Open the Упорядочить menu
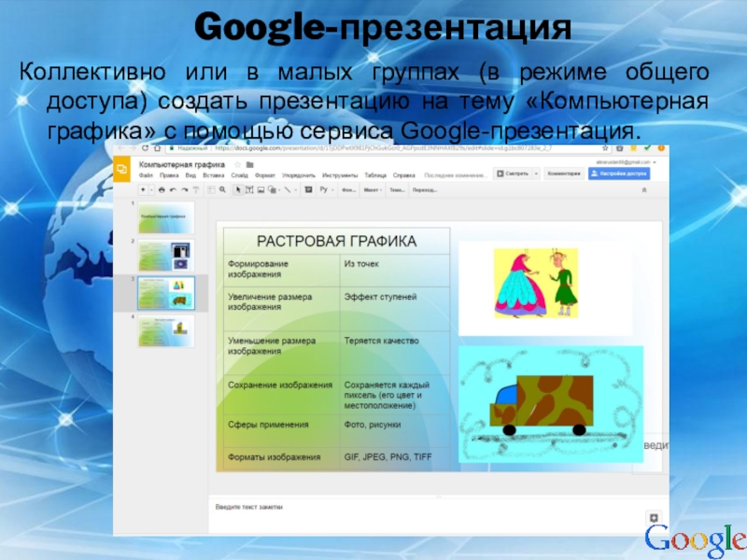This screenshot has width=747, height=560. point(298,175)
